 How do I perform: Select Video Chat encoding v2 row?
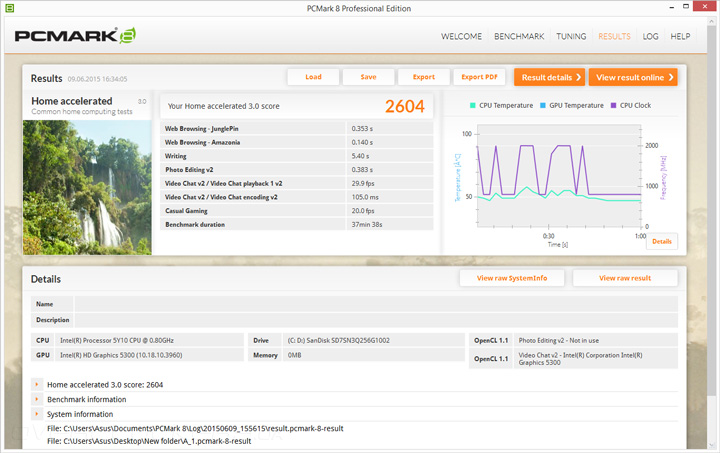[x=297, y=197]
